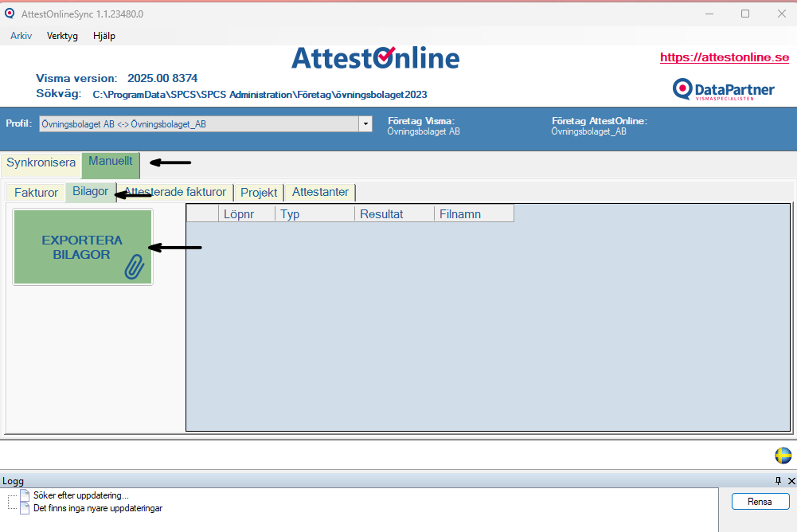Click the DataPartner logo
The height and width of the screenshot is (532, 797).
click(723, 89)
